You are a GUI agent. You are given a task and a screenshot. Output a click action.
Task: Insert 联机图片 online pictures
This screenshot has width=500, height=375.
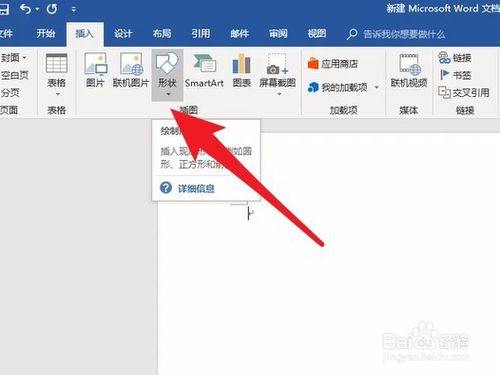tap(131, 70)
